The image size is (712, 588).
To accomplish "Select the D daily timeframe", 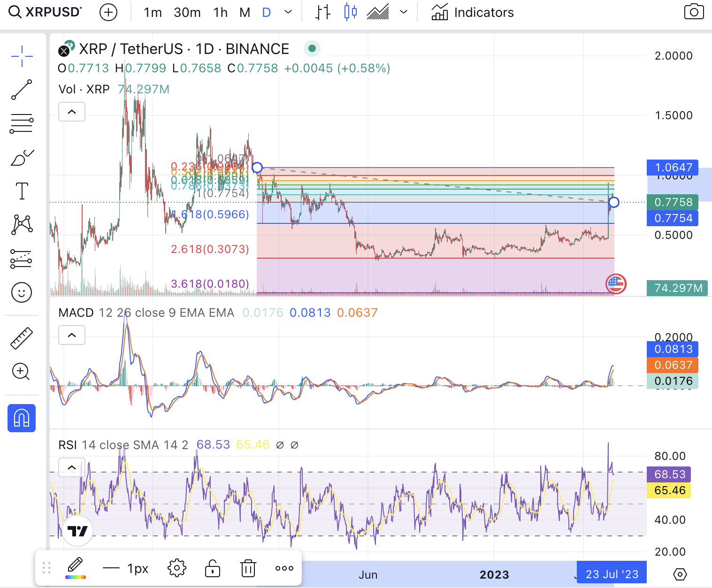I will pyautogui.click(x=267, y=13).
